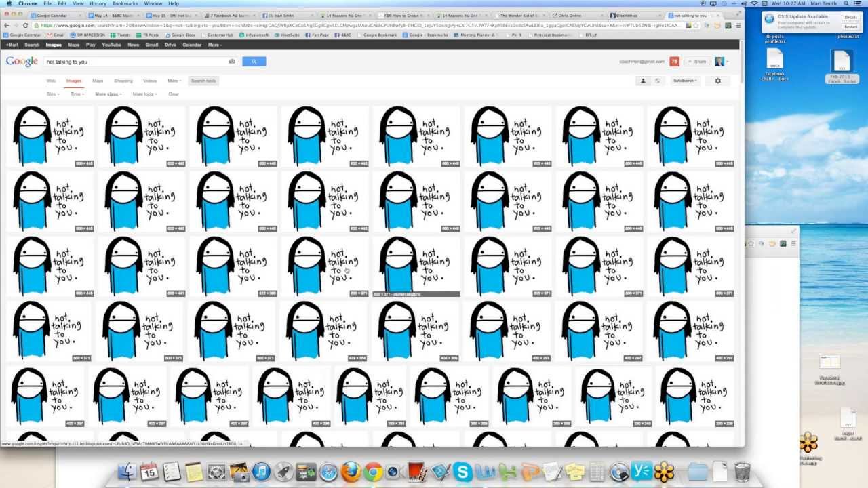This screenshot has width=868, height=488.
Task: Click Details on OS X Update notification
Action: pos(850,17)
